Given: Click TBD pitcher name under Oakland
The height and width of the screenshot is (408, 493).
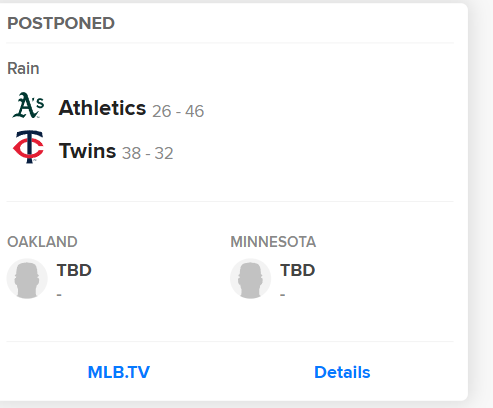Looking at the screenshot, I should [x=74, y=270].
